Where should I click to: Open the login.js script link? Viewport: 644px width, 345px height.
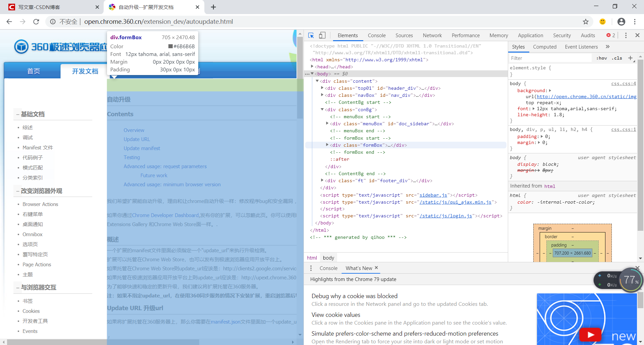click(446, 216)
